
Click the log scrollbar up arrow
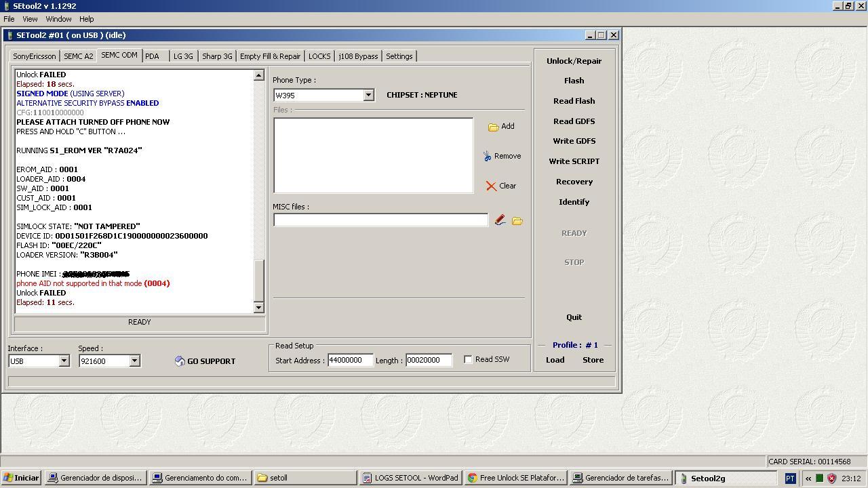258,75
